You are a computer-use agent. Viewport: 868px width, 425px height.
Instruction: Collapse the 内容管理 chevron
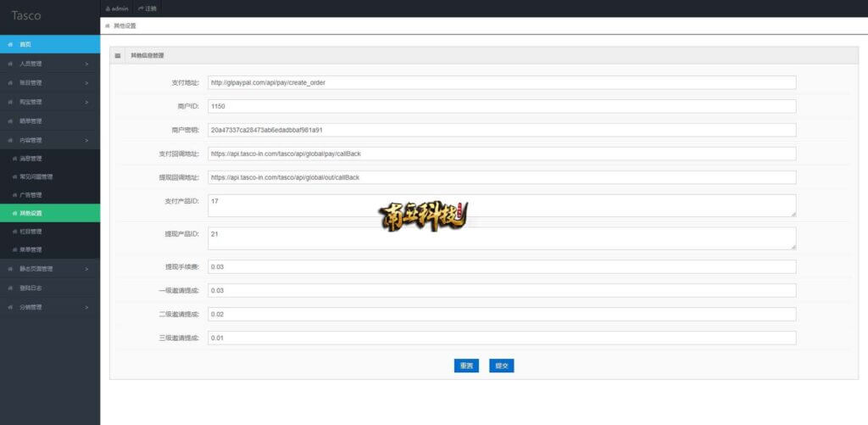(86, 140)
